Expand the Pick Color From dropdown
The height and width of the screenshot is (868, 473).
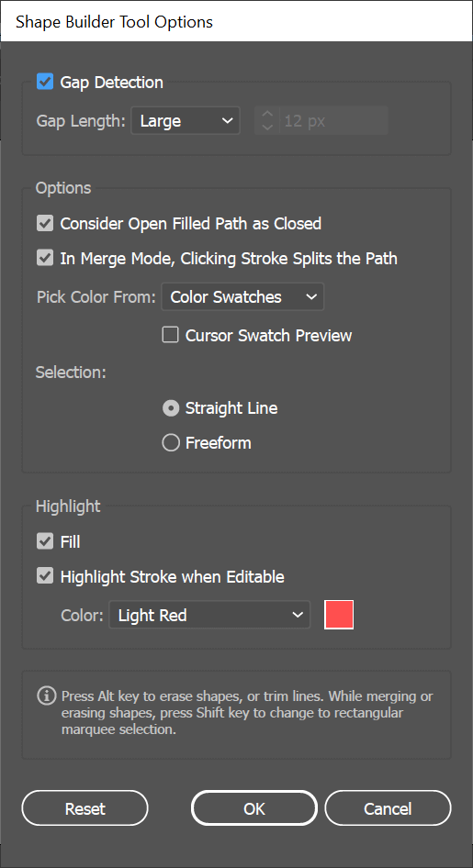click(x=242, y=296)
